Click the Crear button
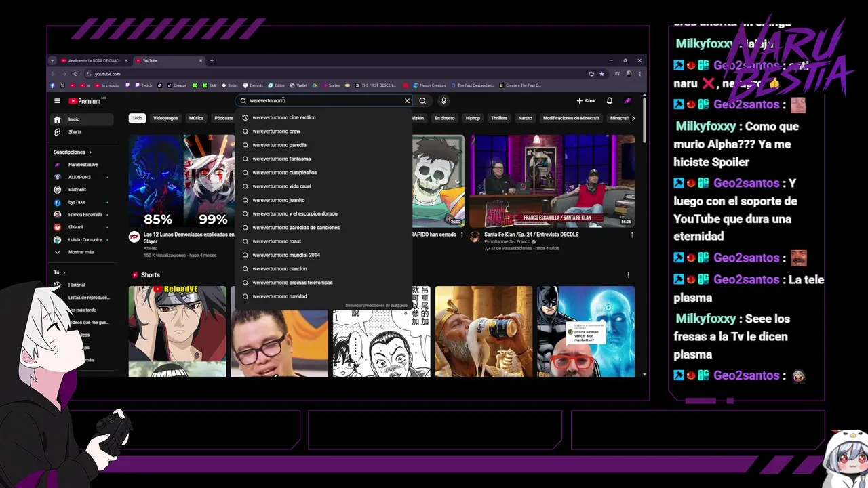 tap(587, 100)
